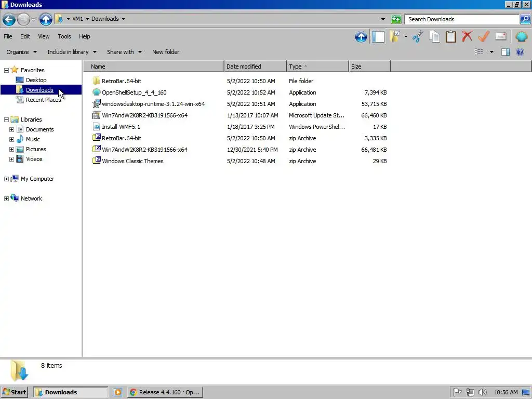Sort by the Name column header
532x399 pixels.
point(154,66)
